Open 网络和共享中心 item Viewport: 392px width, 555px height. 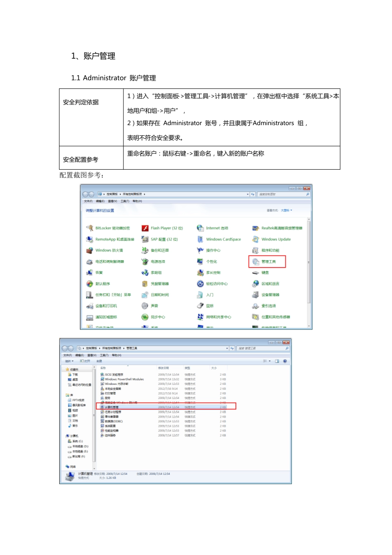coord(214,317)
